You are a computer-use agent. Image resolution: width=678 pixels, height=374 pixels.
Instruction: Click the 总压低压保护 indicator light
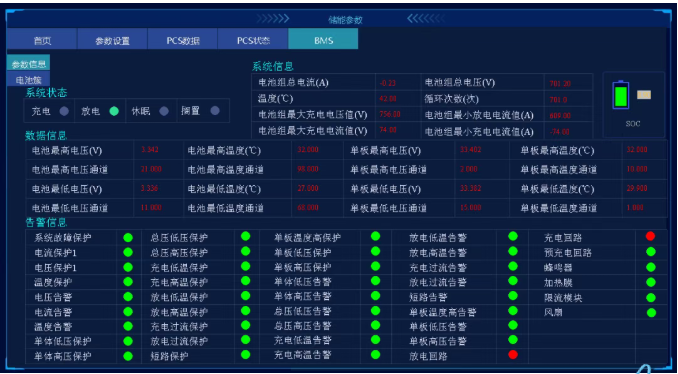pyautogui.click(x=246, y=236)
